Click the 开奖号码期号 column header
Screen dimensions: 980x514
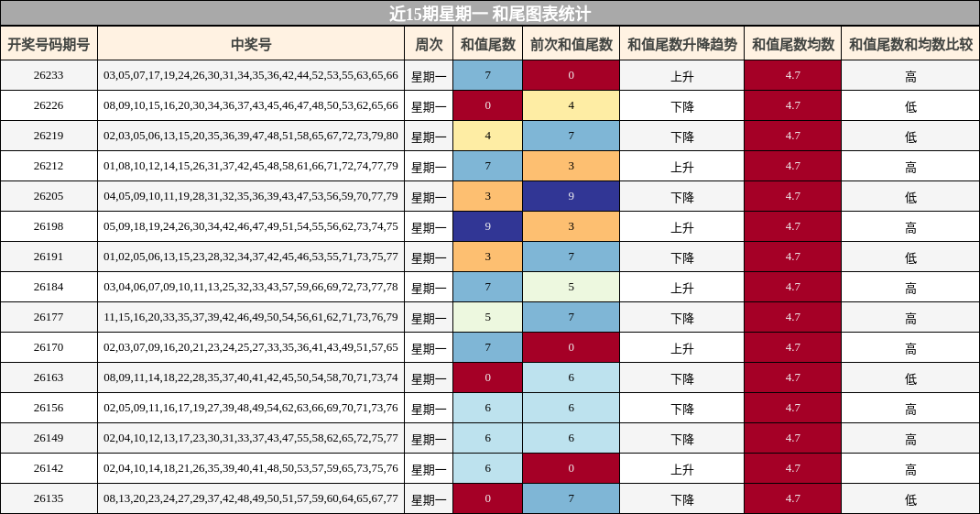[x=49, y=44]
